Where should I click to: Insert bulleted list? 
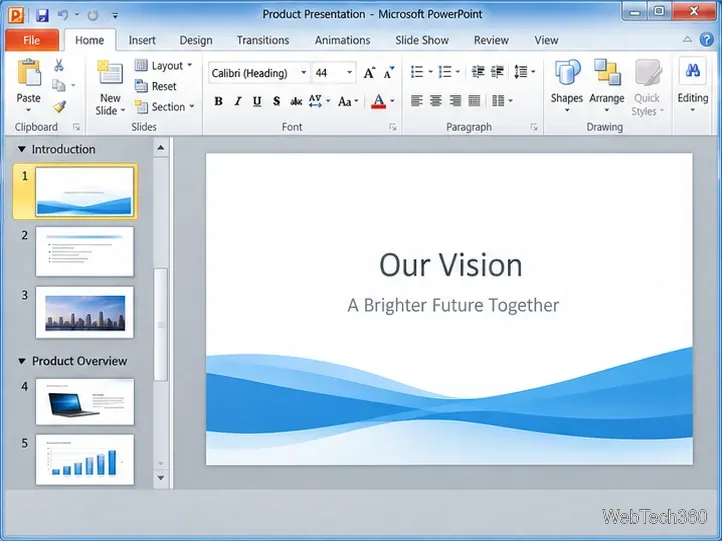[x=417, y=72]
